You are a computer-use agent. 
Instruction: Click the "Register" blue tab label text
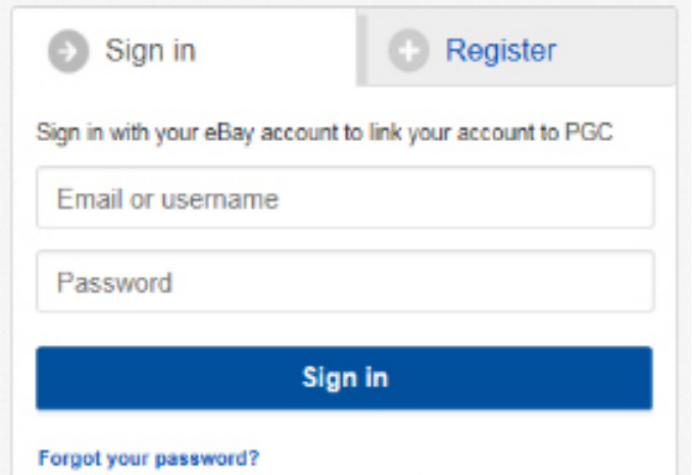[500, 50]
